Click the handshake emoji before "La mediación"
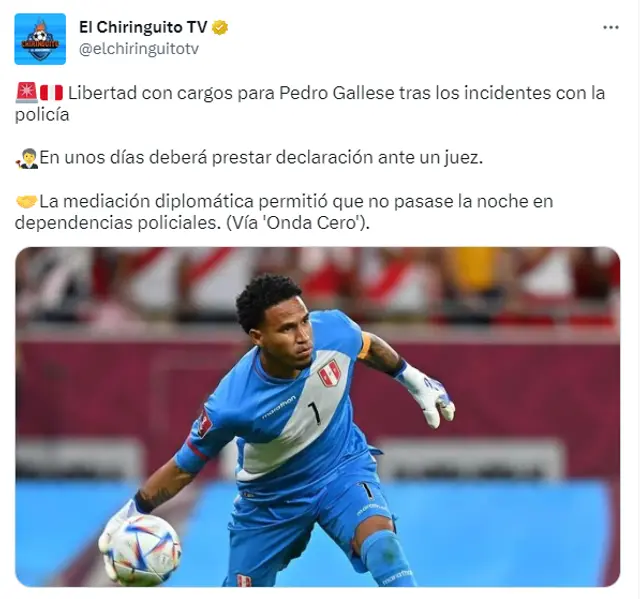Screen dimensions: 640x599 coord(27,201)
